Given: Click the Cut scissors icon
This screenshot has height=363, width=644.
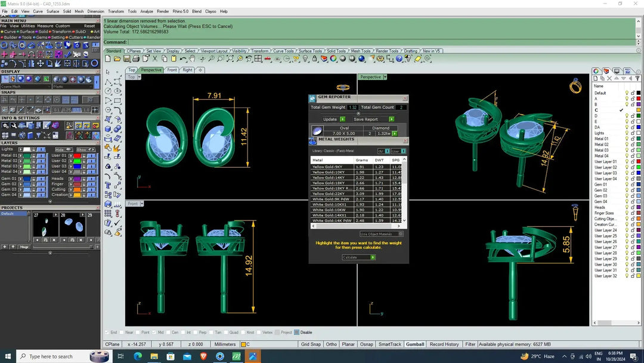Looking at the screenshot, I should click(155, 59).
